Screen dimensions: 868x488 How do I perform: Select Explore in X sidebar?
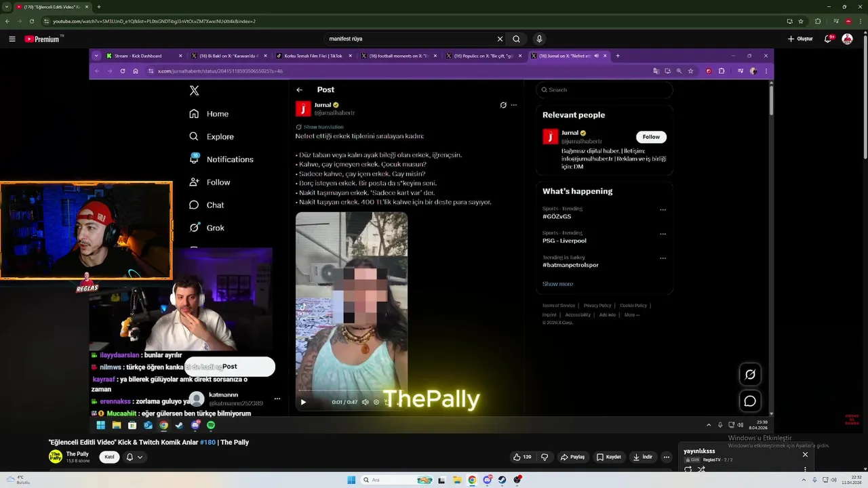pos(212,137)
